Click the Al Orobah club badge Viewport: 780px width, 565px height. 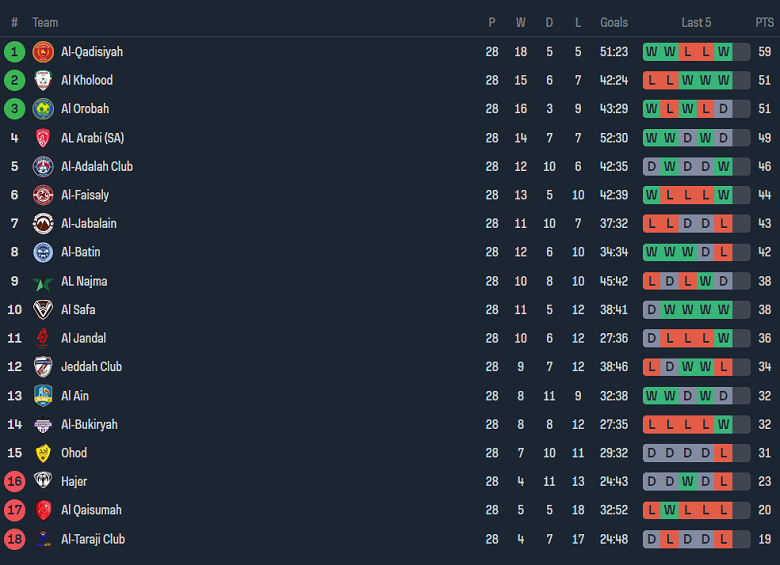click(43, 109)
